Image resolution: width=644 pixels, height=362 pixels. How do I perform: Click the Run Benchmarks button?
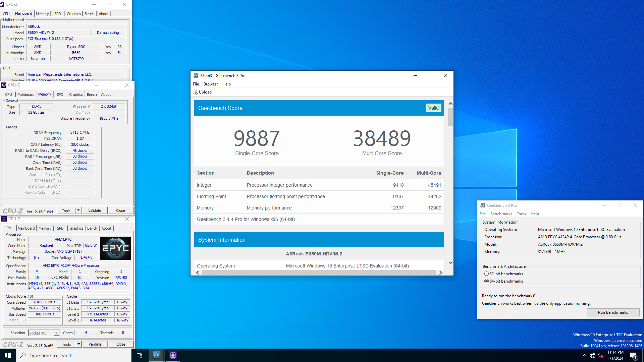click(613, 312)
